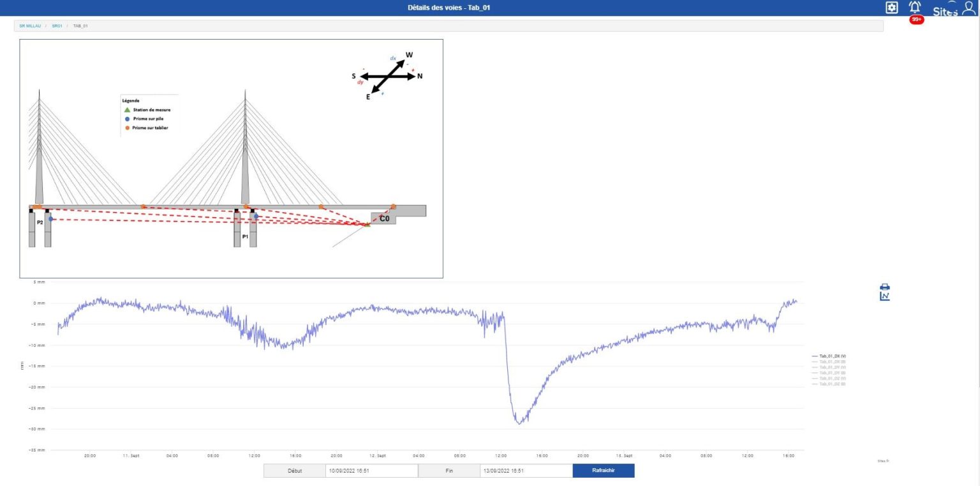Print the chart with the printer icon
The image size is (980, 486).
884,287
